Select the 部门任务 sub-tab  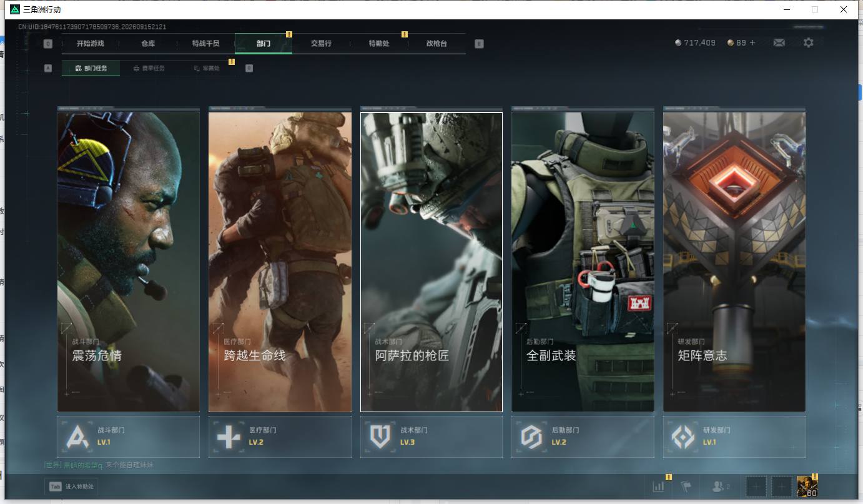[91, 68]
